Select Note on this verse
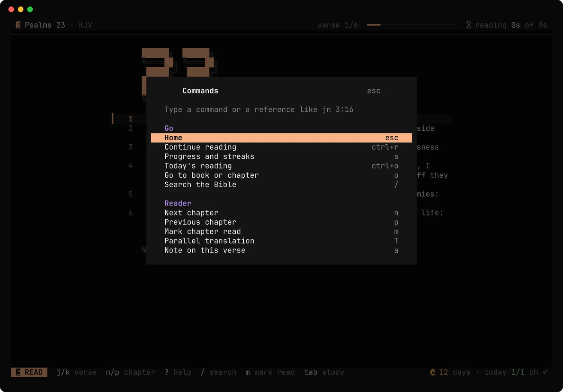The width and height of the screenshot is (563, 392). tap(281, 250)
